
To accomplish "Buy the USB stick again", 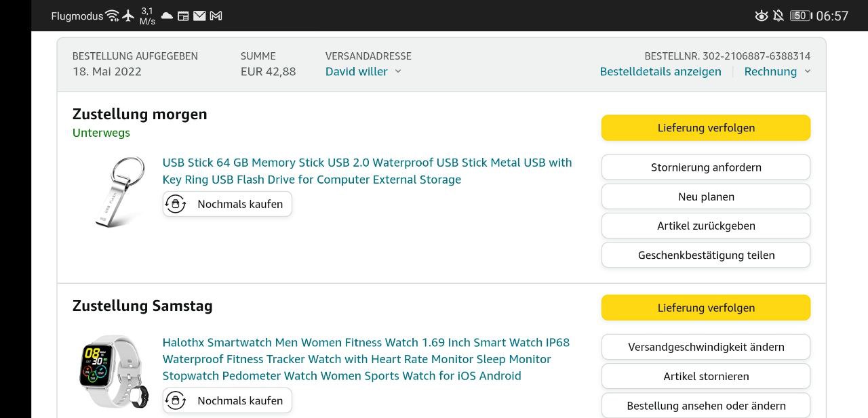I will (227, 204).
